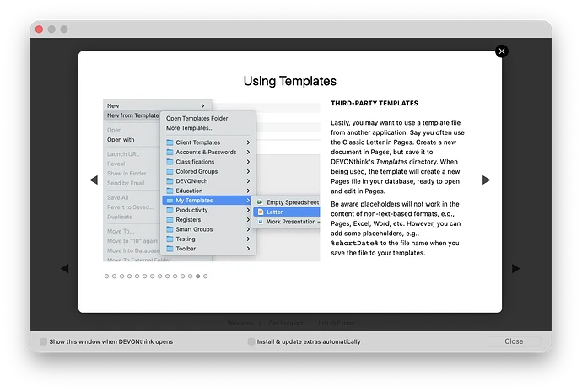Click the tutorial screenshot of template menus
The image size is (582, 392).
coord(211,180)
